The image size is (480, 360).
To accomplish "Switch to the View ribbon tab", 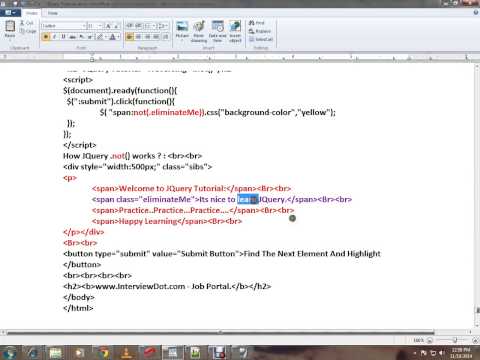I will [53, 13].
